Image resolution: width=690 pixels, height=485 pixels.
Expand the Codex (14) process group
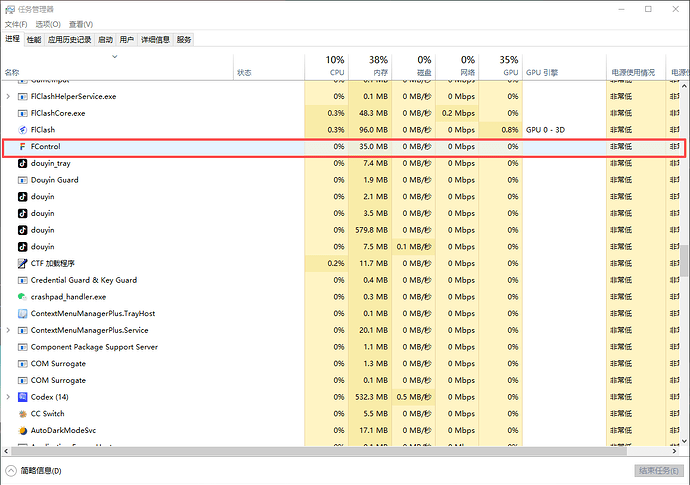(x=8, y=397)
